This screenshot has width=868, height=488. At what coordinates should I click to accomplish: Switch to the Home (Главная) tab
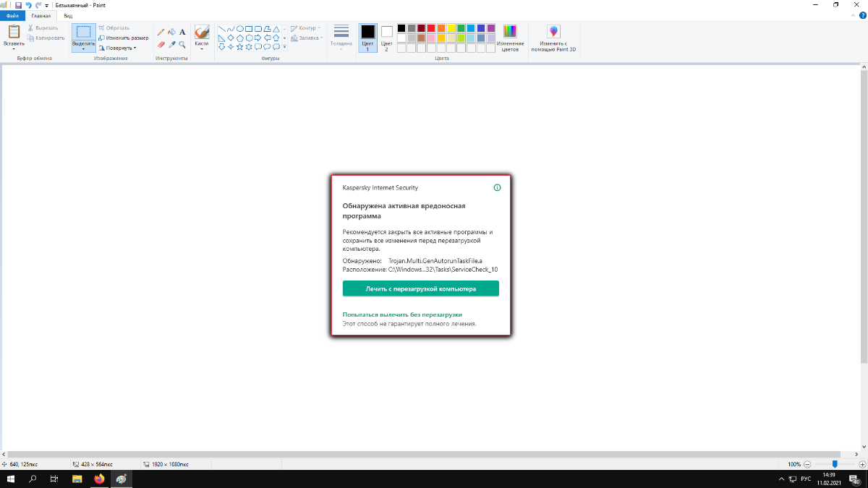[x=41, y=15]
